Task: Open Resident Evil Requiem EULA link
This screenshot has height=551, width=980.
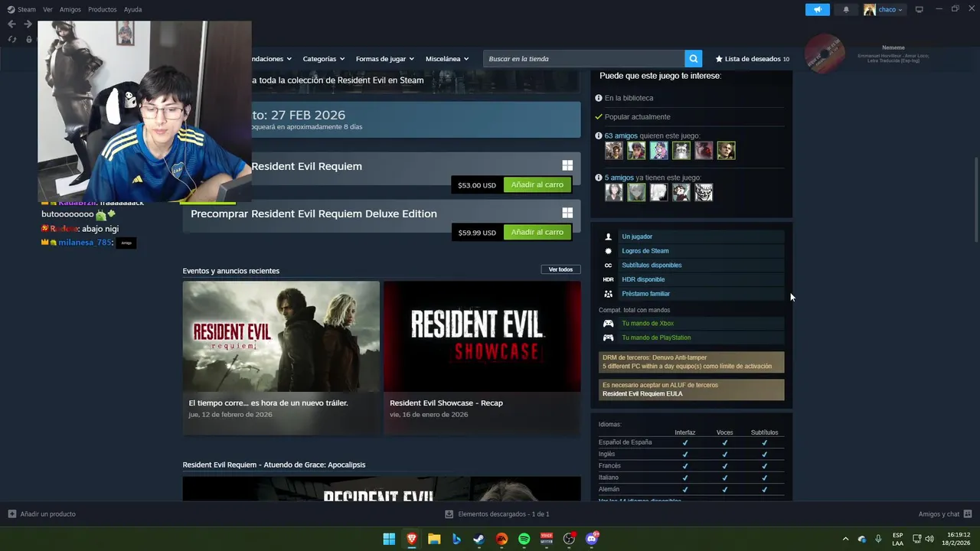Action: pos(642,393)
